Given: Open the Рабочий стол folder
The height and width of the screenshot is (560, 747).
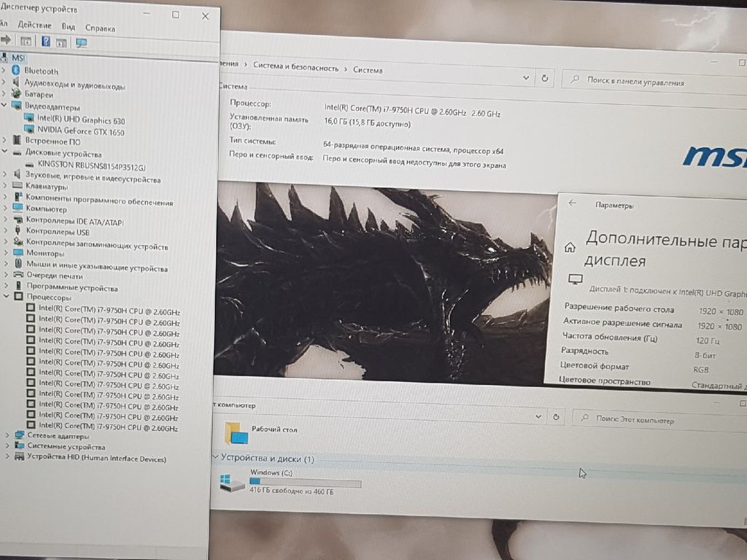Looking at the screenshot, I should [x=261, y=432].
